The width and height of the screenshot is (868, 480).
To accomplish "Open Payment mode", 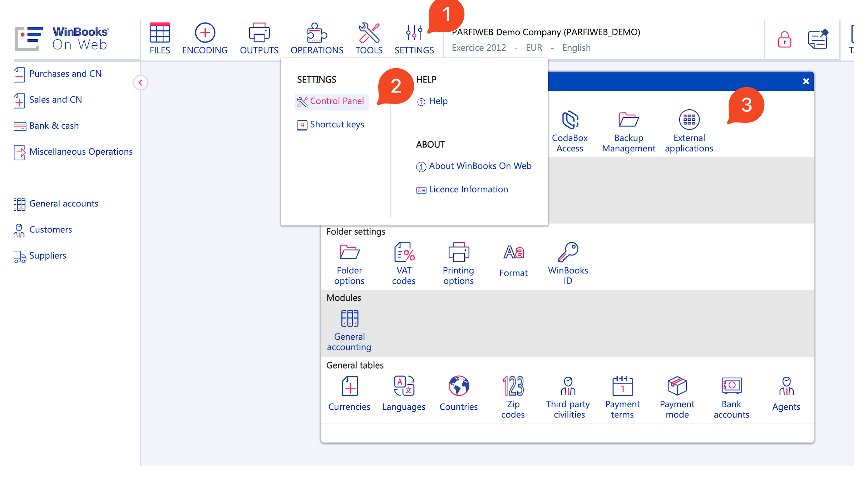I will coord(677,397).
